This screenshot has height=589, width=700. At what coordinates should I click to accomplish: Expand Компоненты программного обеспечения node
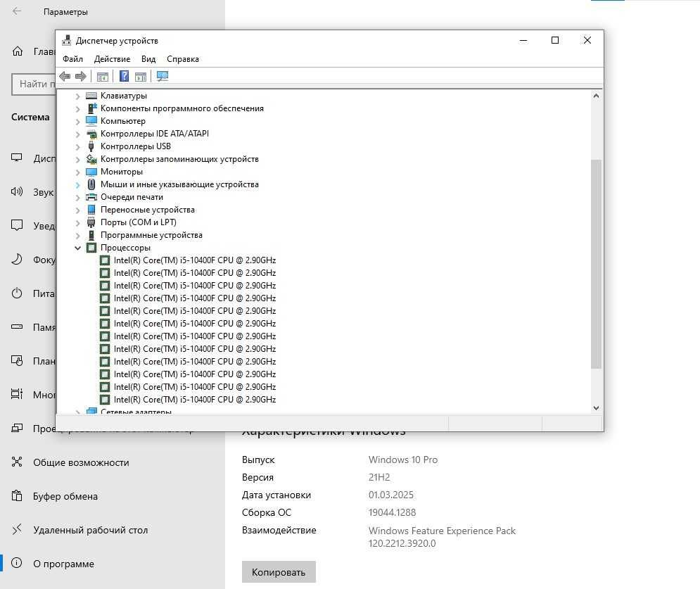tap(77, 108)
